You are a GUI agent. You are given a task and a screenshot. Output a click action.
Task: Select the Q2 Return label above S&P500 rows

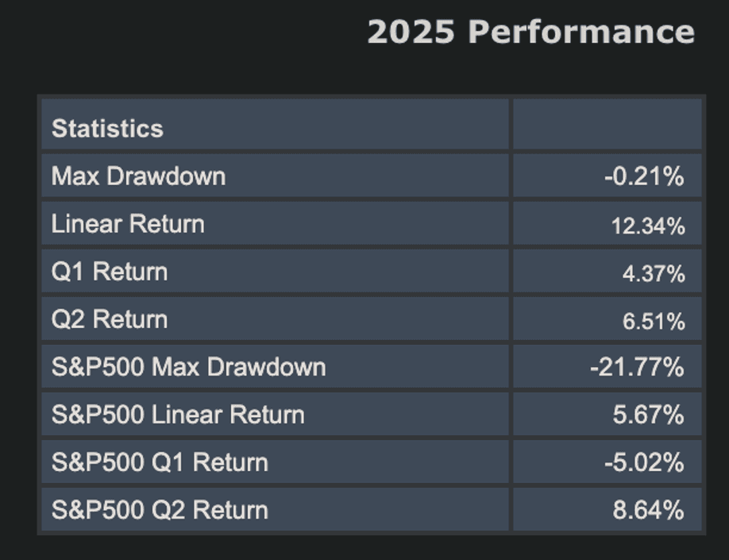pos(110,319)
